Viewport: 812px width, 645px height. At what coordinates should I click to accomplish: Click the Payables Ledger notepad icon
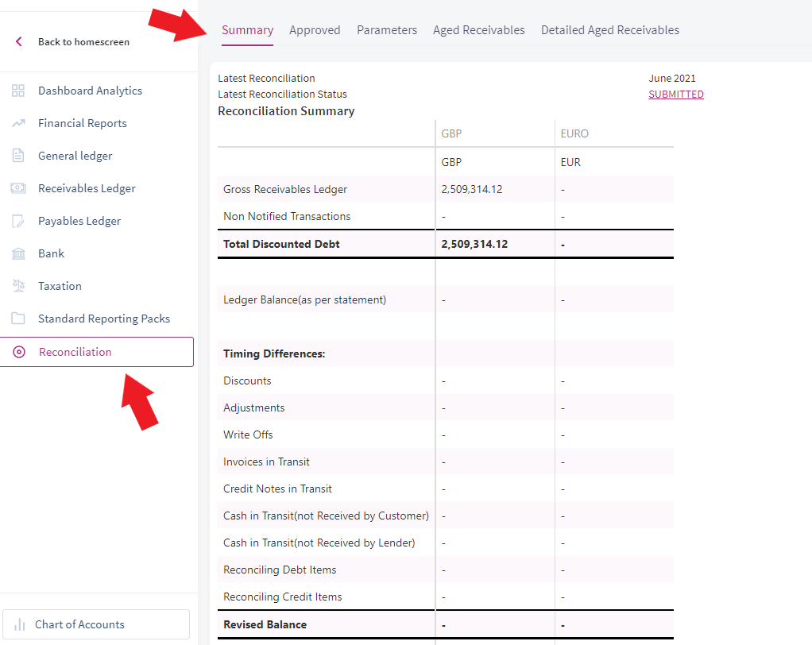(x=18, y=221)
